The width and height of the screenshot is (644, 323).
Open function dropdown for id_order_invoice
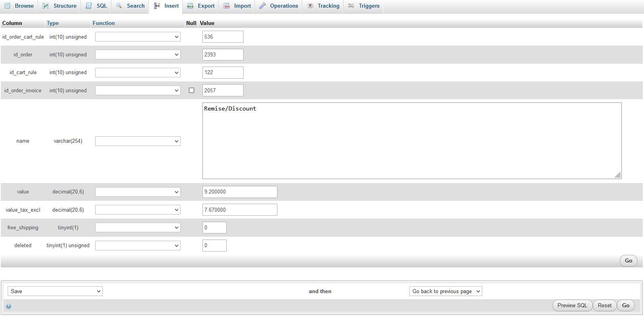tap(138, 90)
